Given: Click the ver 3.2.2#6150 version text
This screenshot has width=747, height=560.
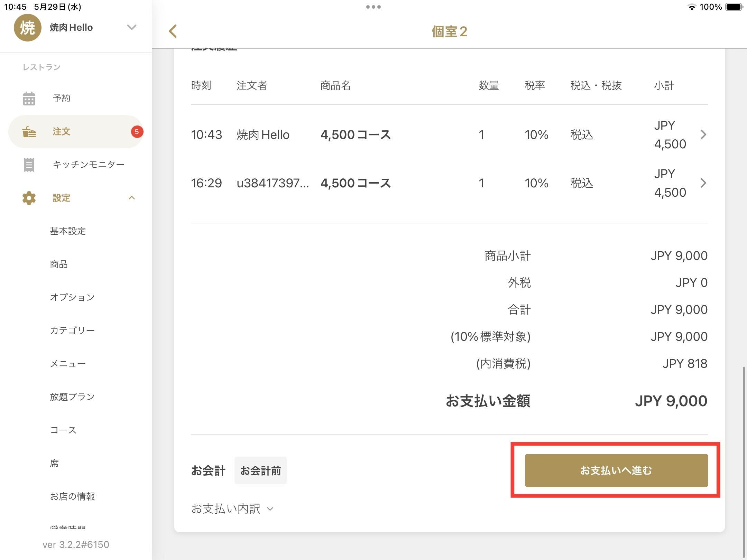Looking at the screenshot, I should point(76,544).
